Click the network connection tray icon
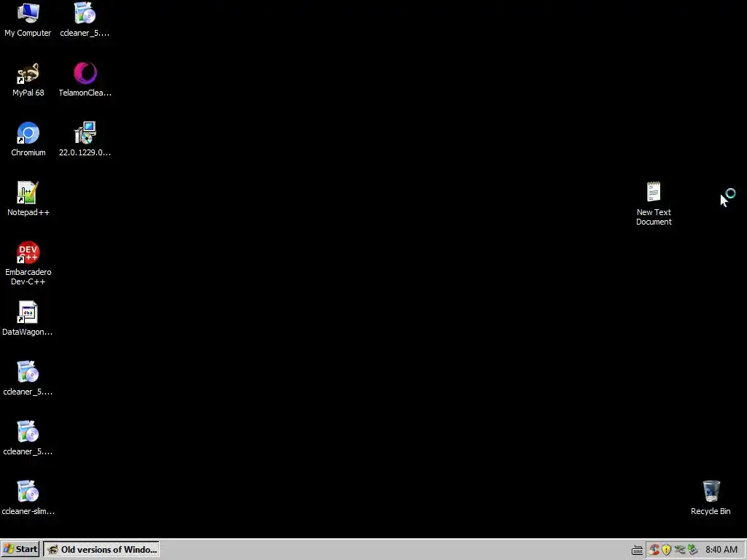The width and height of the screenshot is (747, 560). [x=679, y=550]
